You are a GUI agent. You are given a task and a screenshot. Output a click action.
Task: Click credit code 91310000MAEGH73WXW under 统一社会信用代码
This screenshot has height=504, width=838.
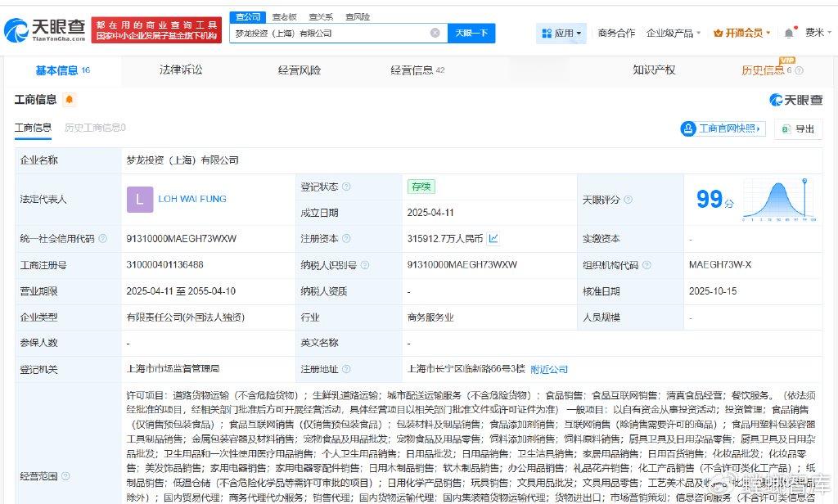coord(181,238)
